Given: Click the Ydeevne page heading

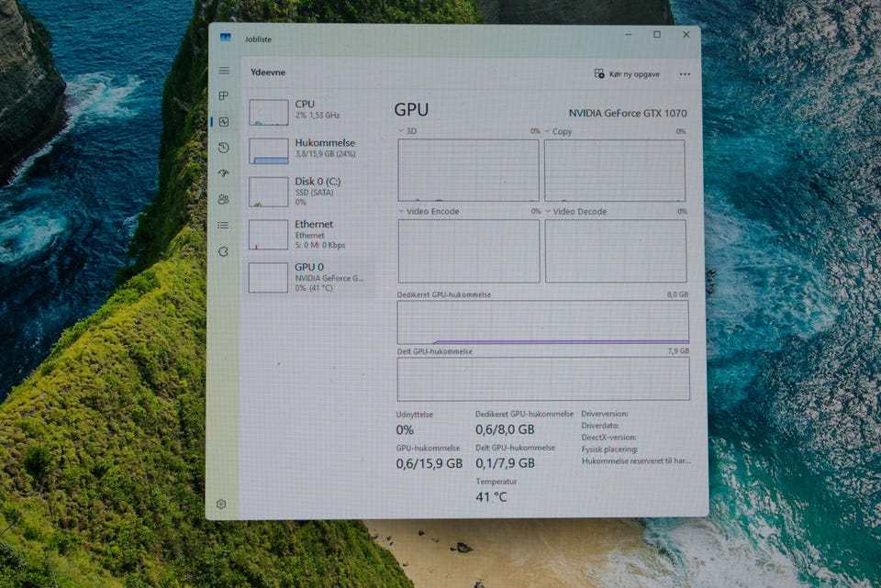Looking at the screenshot, I should coord(268,72).
